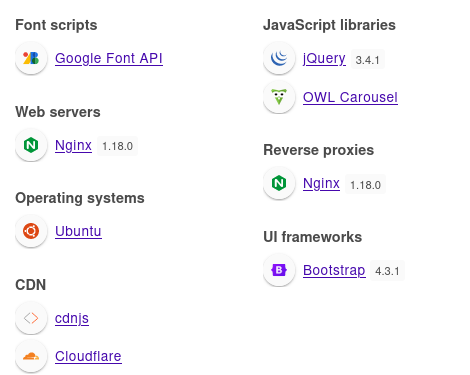This screenshot has width=470, height=375.
Task: Follow the OWL Carousel link
Action: click(x=350, y=97)
